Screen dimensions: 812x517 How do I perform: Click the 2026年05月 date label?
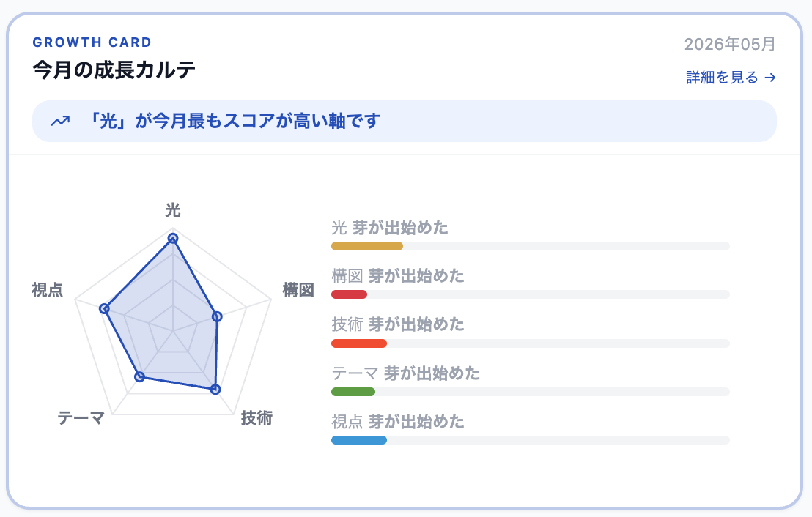pyautogui.click(x=730, y=44)
